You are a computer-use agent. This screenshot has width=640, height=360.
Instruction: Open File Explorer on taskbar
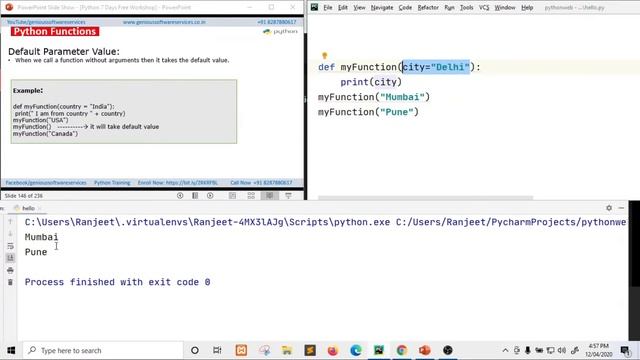287,350
